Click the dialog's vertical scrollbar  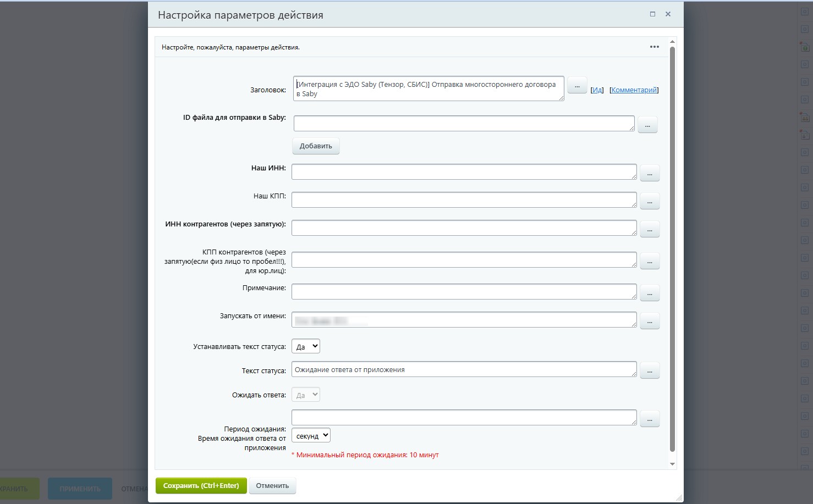click(x=672, y=247)
